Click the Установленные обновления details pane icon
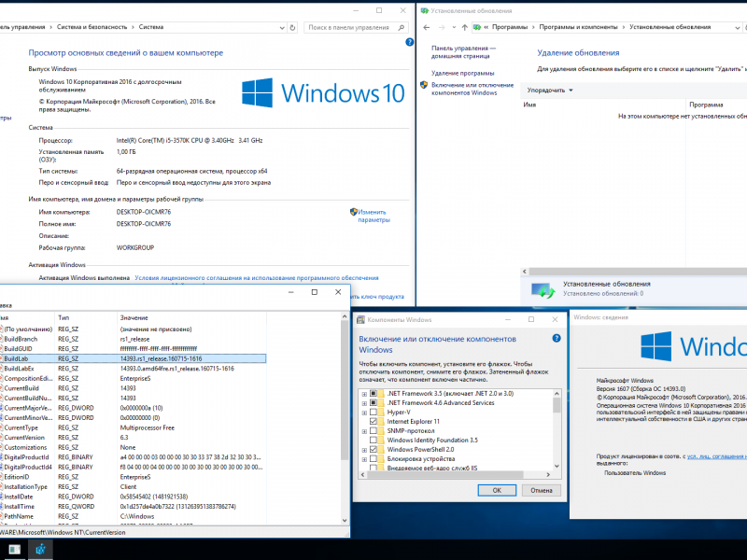747x560 pixels. (543, 289)
